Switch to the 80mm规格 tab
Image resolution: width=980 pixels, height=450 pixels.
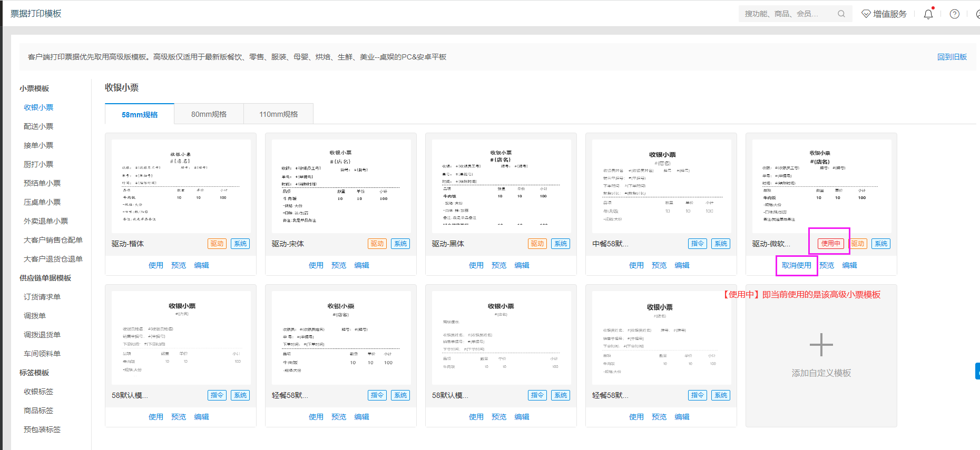209,114
